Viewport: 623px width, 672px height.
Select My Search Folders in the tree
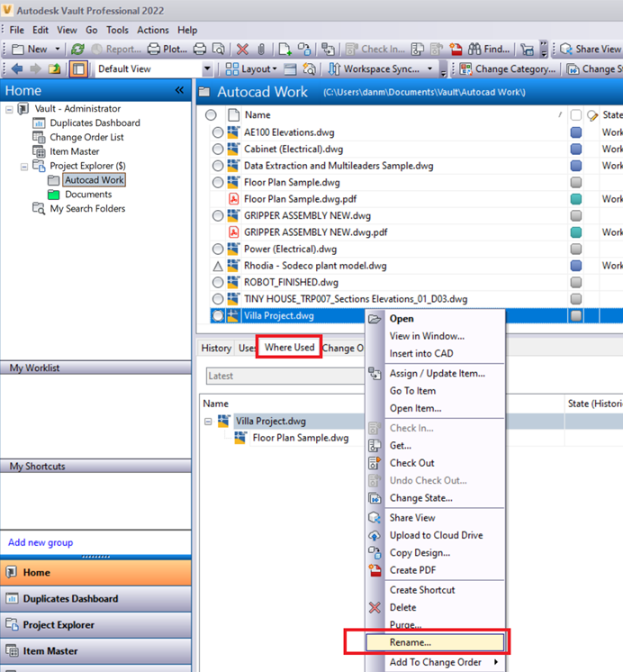click(x=87, y=209)
